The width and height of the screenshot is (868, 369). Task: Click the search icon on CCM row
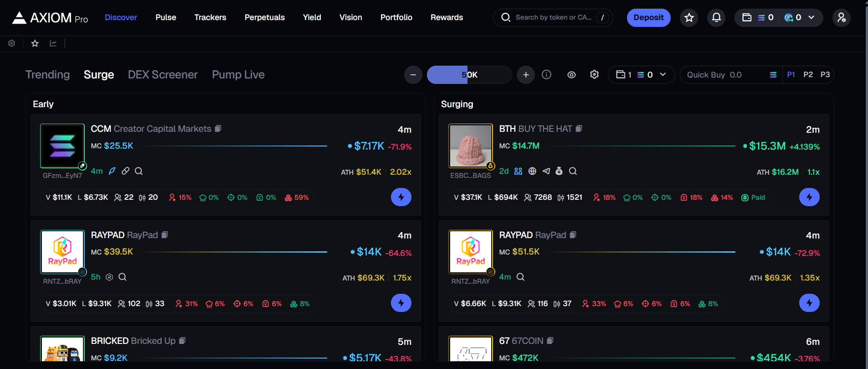pos(139,171)
